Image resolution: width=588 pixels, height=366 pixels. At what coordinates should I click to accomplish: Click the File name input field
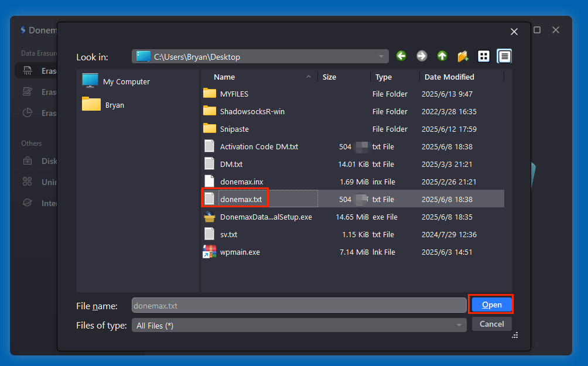(299, 305)
